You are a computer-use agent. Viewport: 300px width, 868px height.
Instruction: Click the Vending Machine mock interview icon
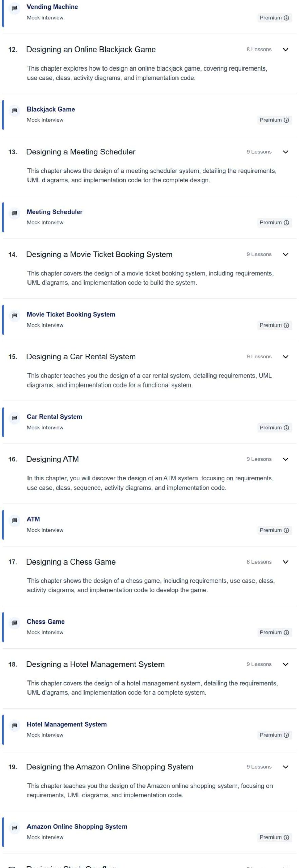click(x=15, y=8)
